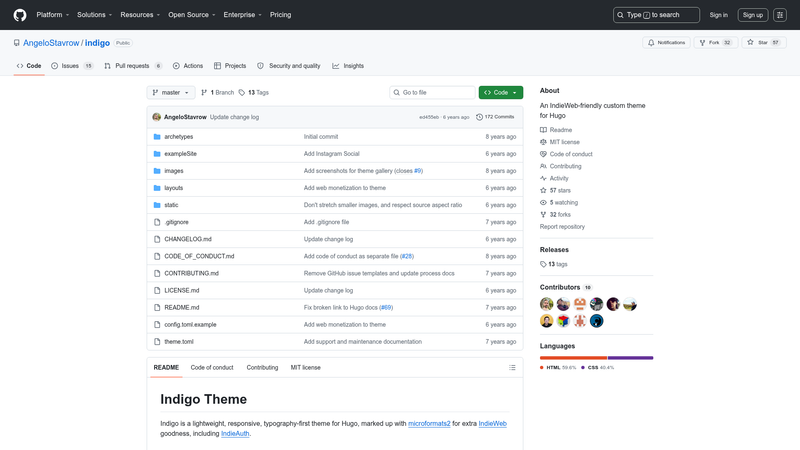
Task: Open the green Code dropdown button
Action: coord(501,92)
